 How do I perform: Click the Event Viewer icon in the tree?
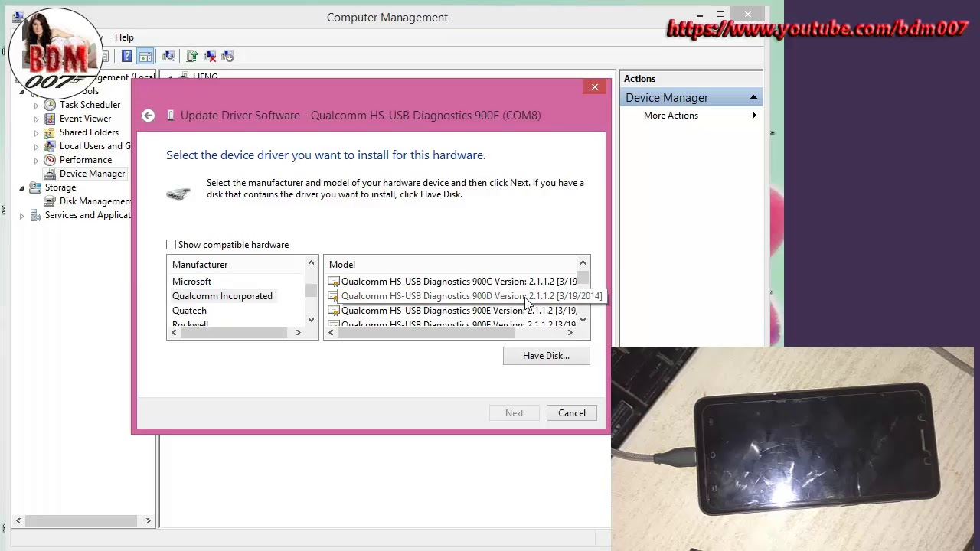50,119
